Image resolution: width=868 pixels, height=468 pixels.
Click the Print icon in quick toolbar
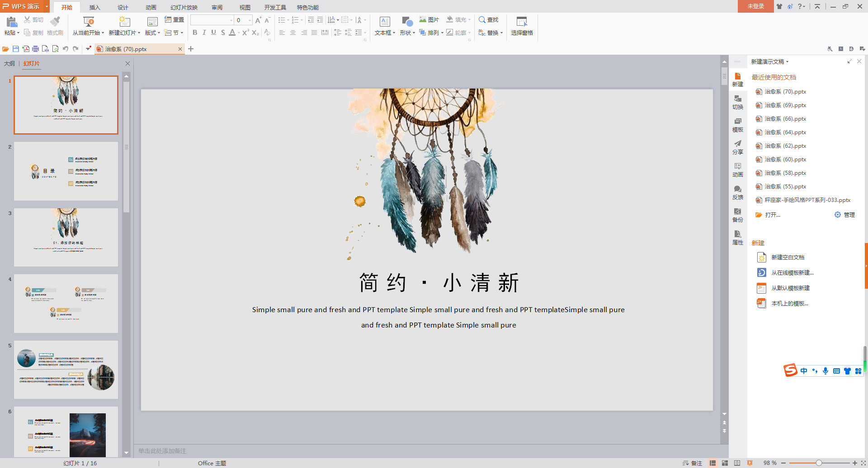(35, 49)
